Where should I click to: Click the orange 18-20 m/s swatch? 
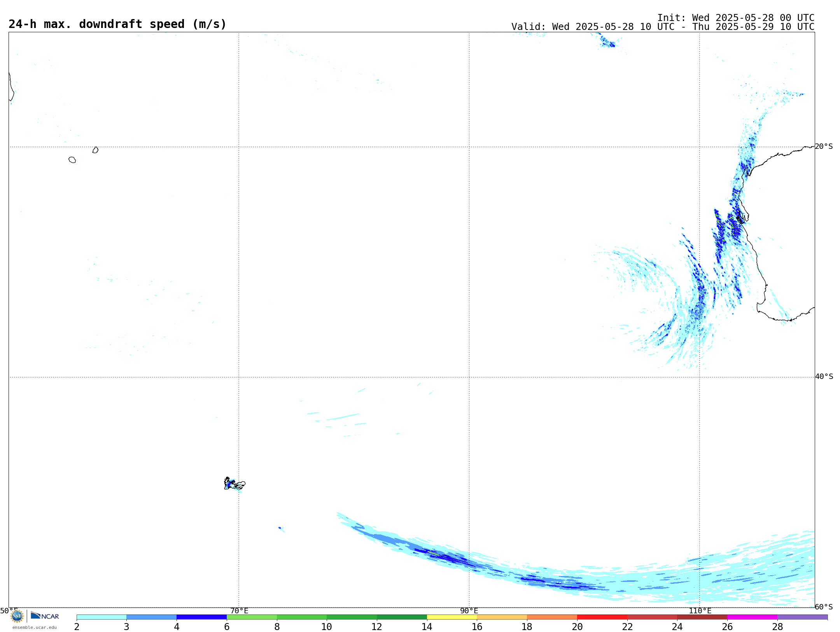[552, 617]
